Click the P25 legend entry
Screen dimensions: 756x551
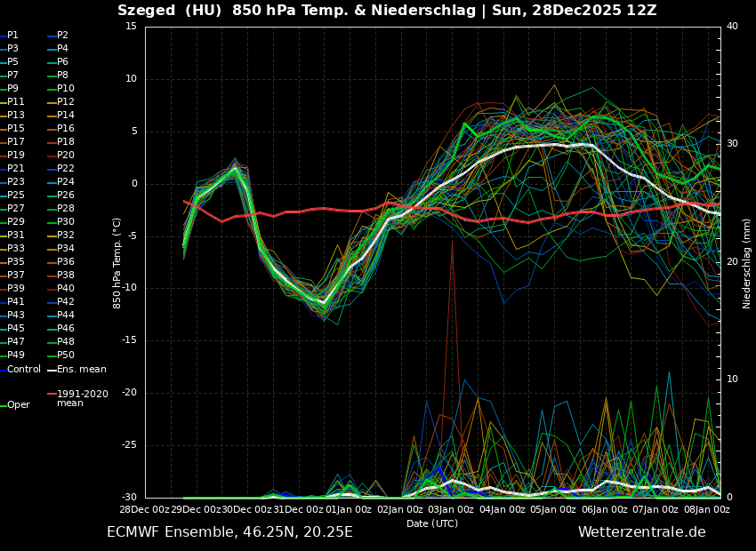(16, 196)
